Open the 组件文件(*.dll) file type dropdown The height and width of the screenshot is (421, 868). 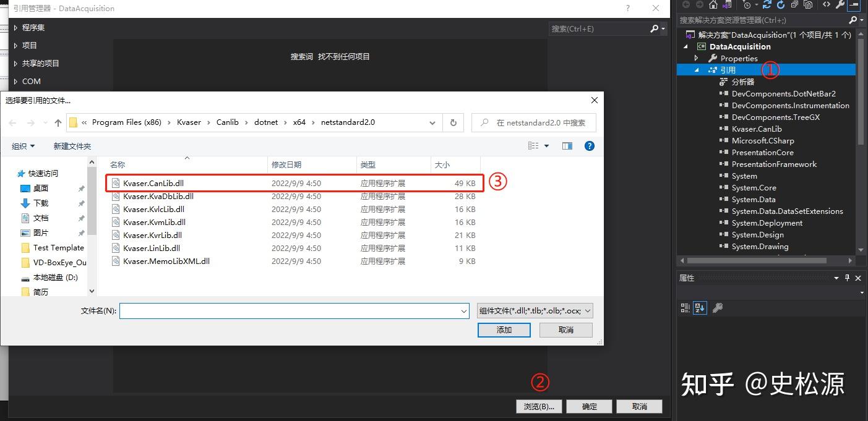coord(533,310)
